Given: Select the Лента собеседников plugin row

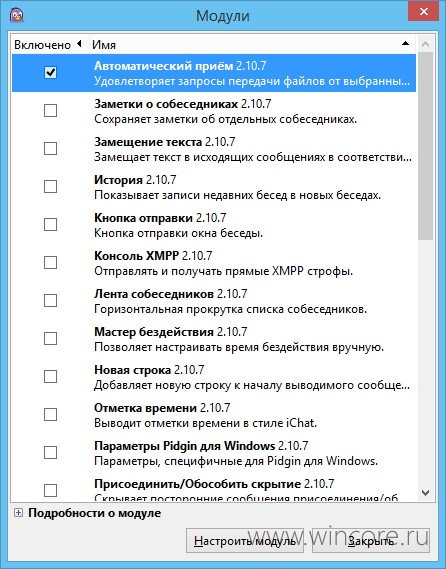Looking at the screenshot, I should click(214, 301).
